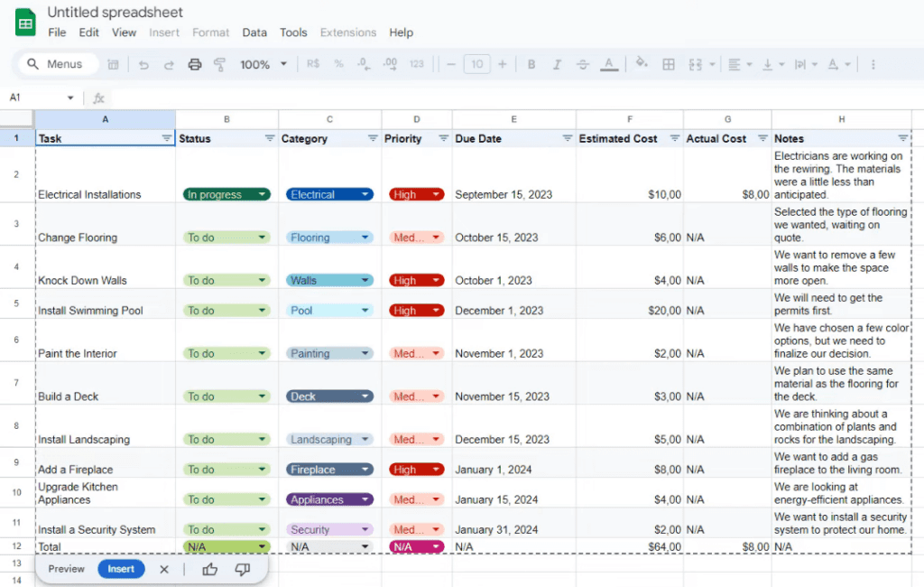924x587 pixels.
Task: Click the filter icon in Priority header
Action: [443, 138]
